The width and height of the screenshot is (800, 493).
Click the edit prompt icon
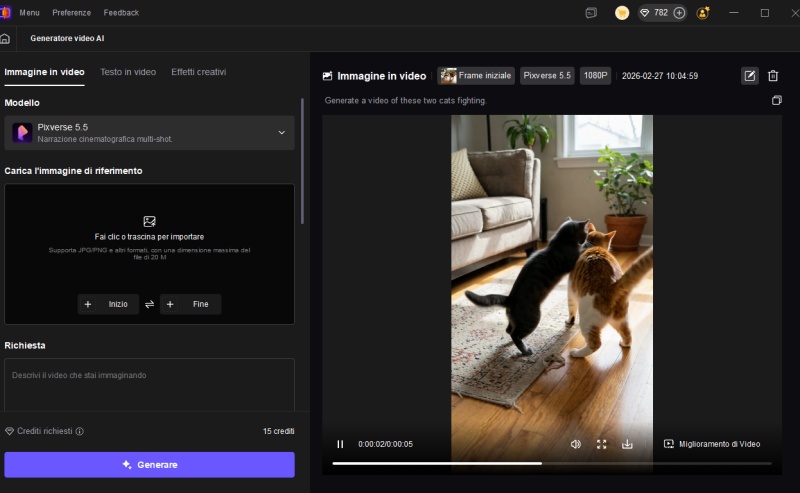(749, 76)
